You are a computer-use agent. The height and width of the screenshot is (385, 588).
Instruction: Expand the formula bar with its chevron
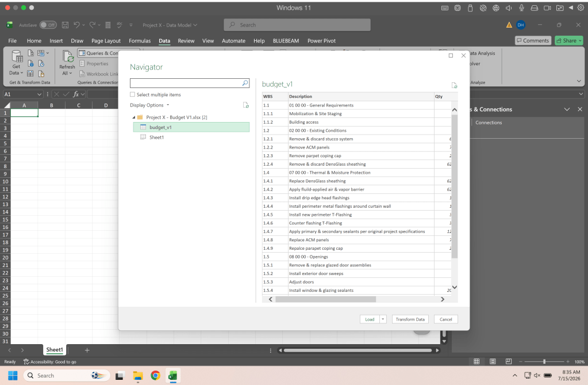pyautogui.click(x=581, y=94)
